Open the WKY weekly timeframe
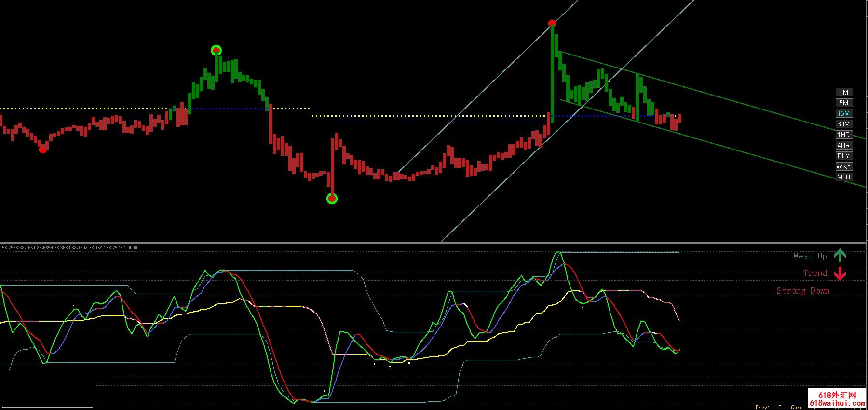 coord(844,166)
